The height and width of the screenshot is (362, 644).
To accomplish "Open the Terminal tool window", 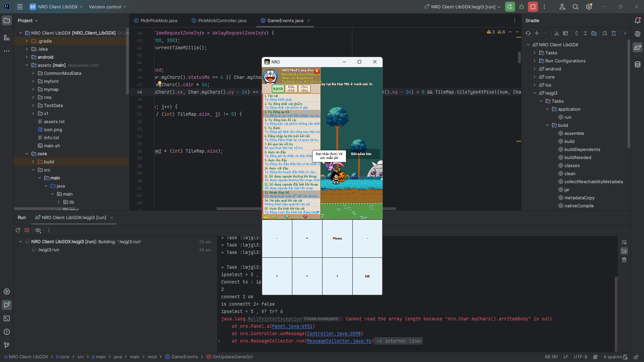I will pyautogui.click(x=7, y=318).
